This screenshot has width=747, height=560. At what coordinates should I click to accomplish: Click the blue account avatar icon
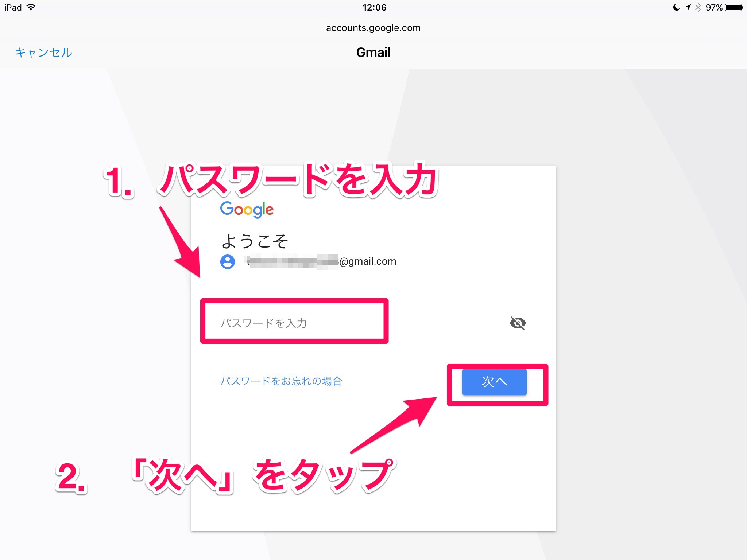click(x=228, y=261)
